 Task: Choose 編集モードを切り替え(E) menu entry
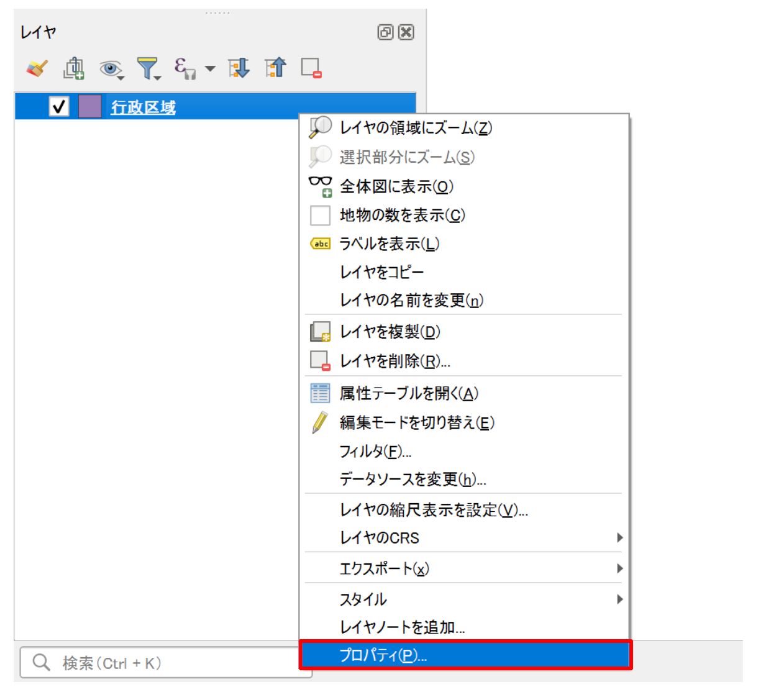coord(463,422)
